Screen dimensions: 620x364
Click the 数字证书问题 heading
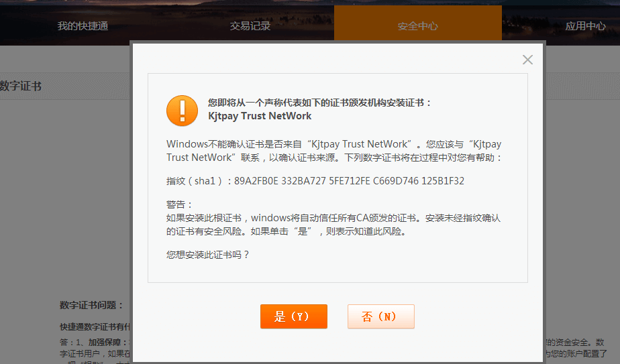(92, 305)
